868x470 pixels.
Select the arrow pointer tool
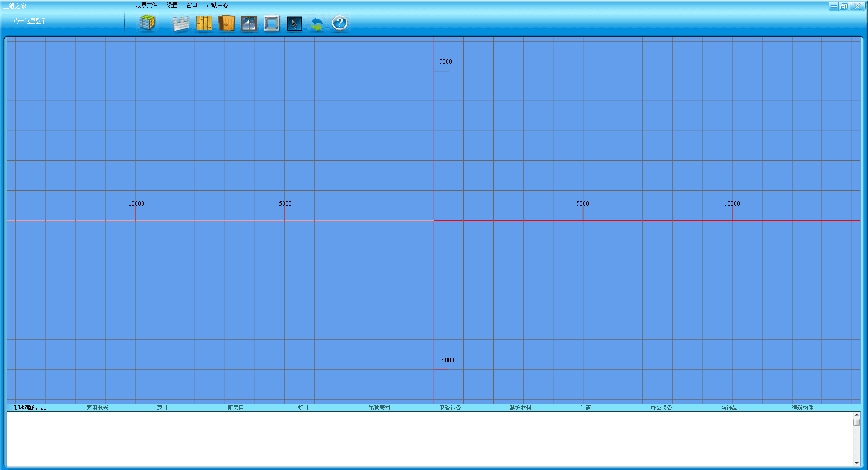click(x=294, y=23)
